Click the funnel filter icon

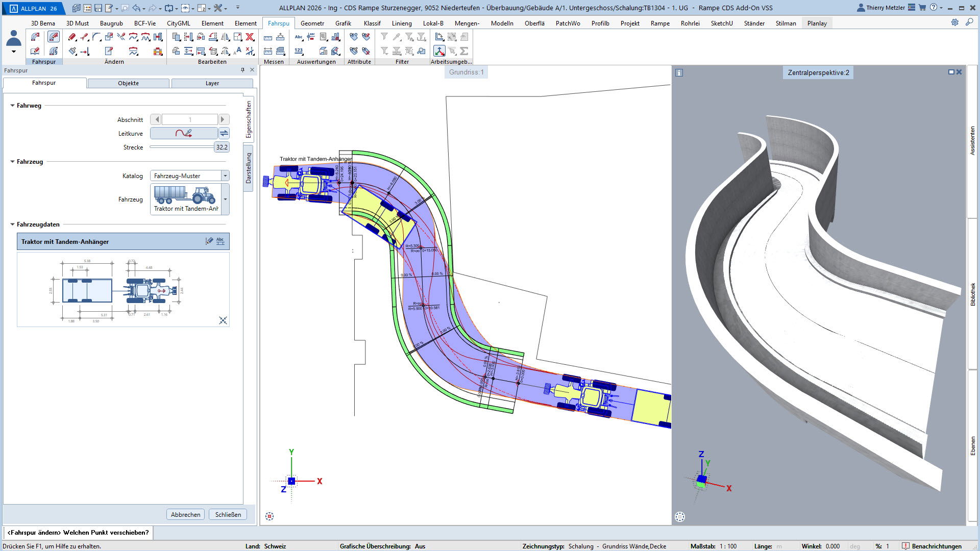[384, 37]
